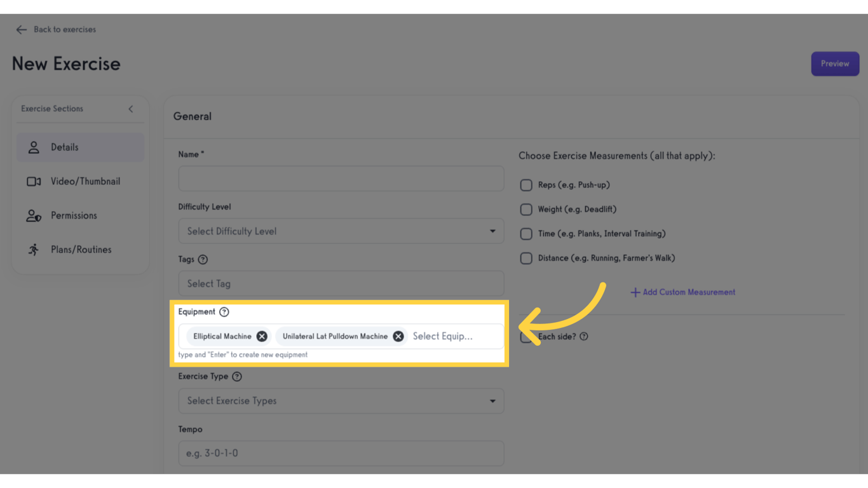Select the Details person icon
Screen dimensions: 868x488
click(x=34, y=147)
